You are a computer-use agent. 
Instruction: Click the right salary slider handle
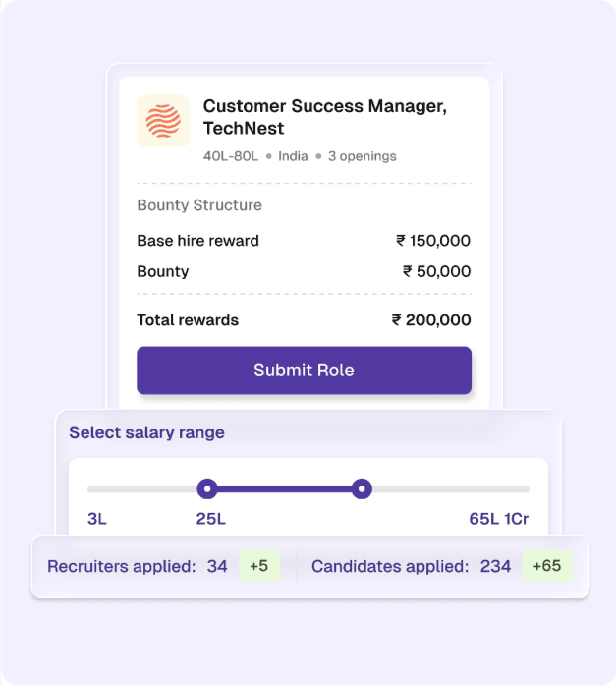[x=362, y=488]
